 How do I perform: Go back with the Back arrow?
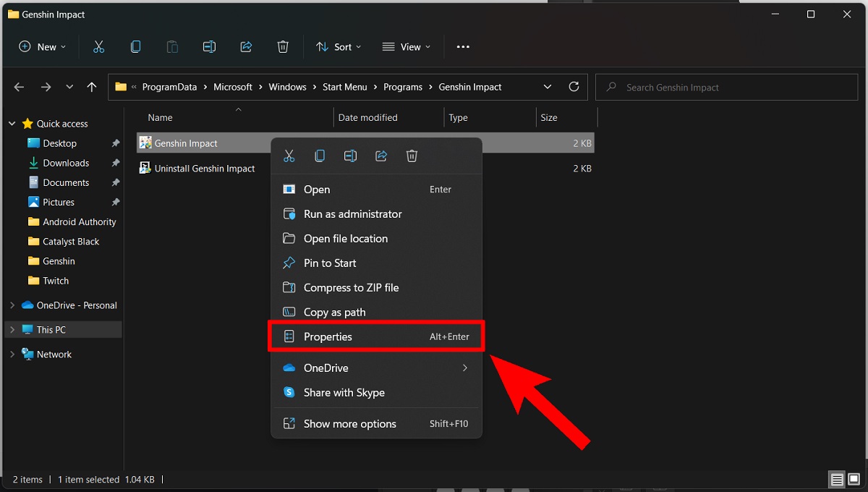(20, 87)
